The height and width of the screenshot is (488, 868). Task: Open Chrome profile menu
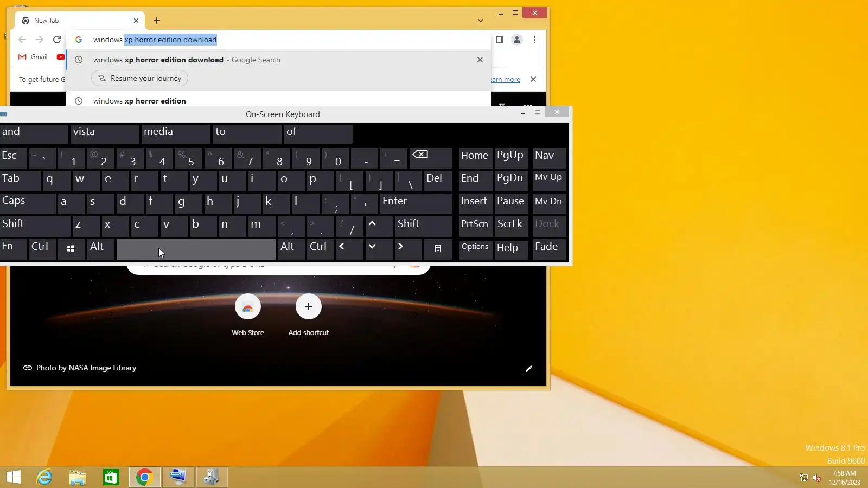point(517,40)
